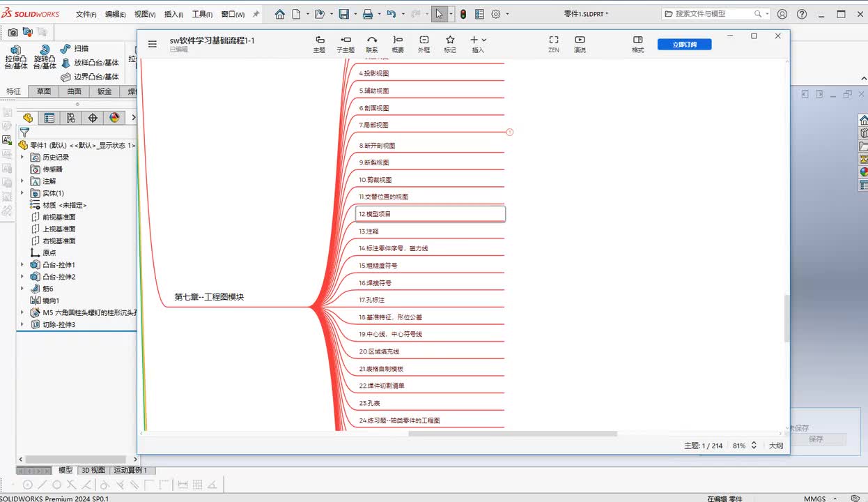Print using the printer icon
This screenshot has width=868, height=502.
(x=367, y=14)
